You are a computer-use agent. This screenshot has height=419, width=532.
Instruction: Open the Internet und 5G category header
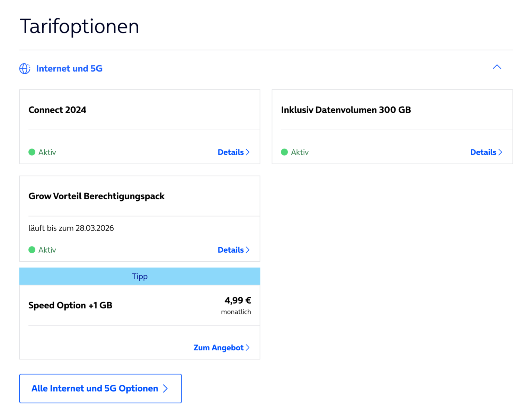69,69
